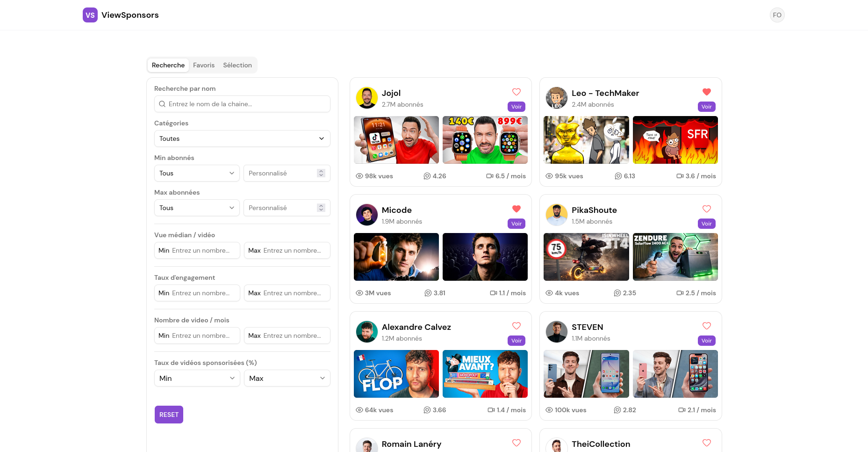Open Alexandre Calvez's FLOP bike thumbnail

[x=396, y=374]
